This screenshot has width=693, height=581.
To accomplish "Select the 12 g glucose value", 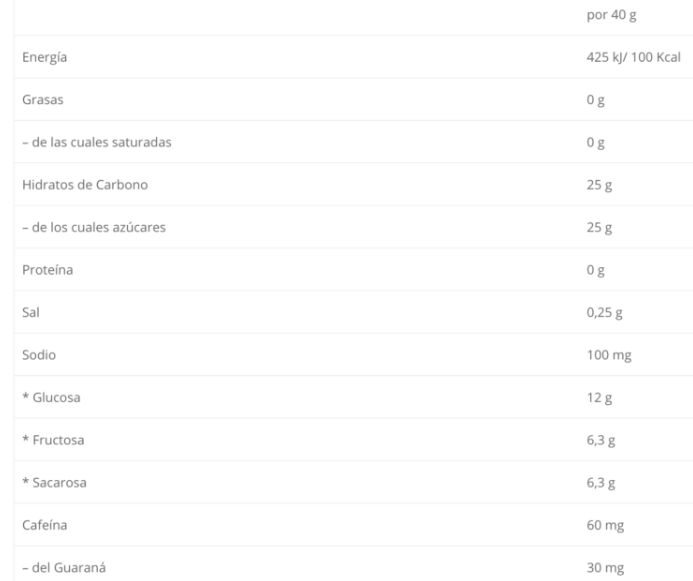I will coord(599,398).
